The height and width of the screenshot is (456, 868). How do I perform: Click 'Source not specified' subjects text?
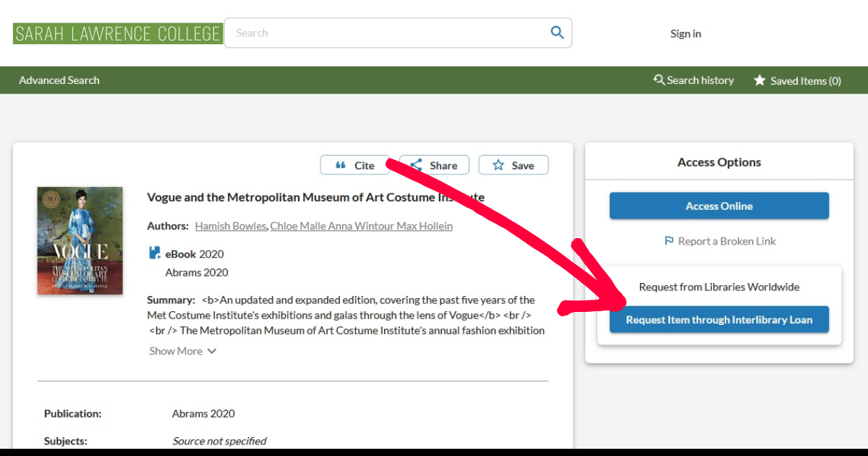(x=219, y=441)
